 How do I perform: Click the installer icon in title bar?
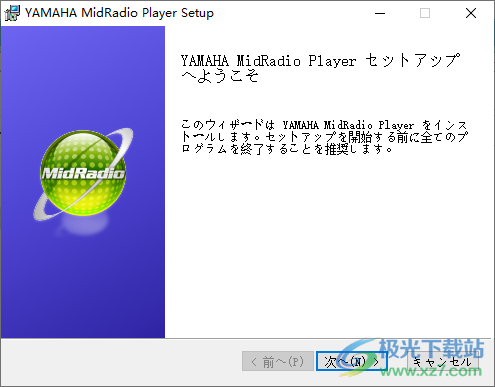pyautogui.click(x=12, y=13)
